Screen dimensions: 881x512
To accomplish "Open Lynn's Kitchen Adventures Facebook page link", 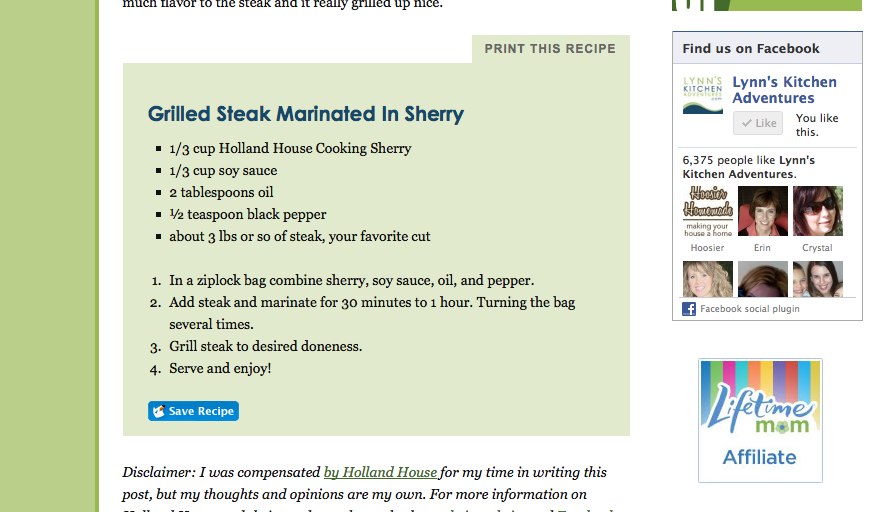I will click(x=784, y=90).
